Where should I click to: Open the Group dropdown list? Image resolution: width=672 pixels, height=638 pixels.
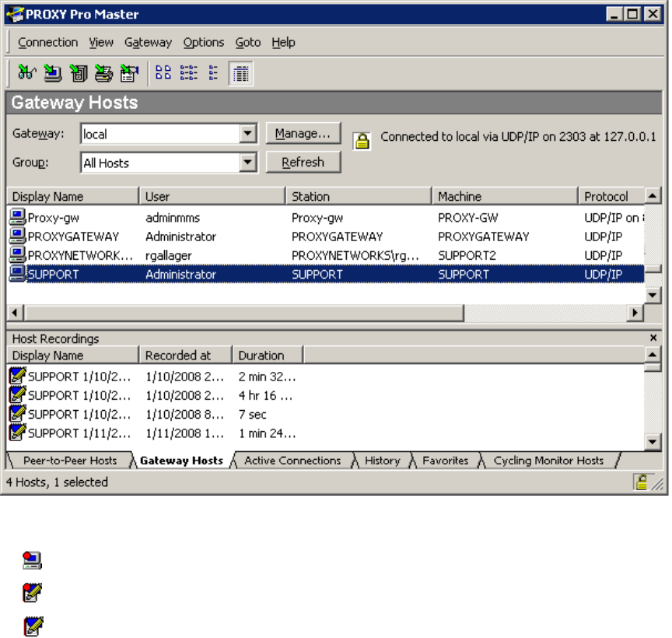click(x=247, y=163)
